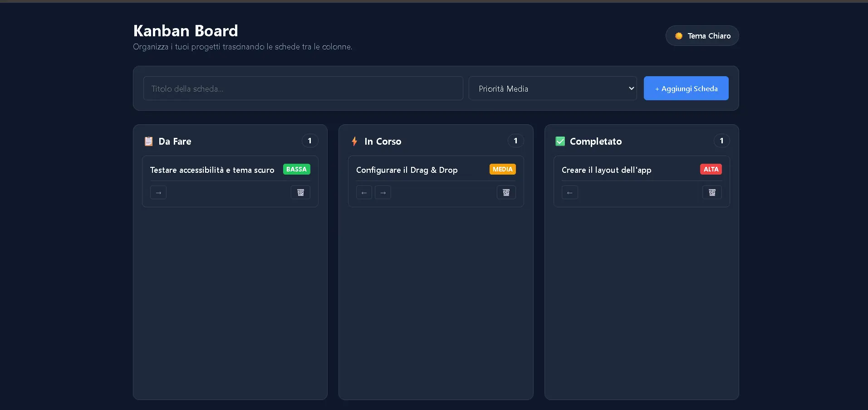The height and width of the screenshot is (410, 868).
Task: Click the card count badge in In Corso
Action: coord(516,141)
